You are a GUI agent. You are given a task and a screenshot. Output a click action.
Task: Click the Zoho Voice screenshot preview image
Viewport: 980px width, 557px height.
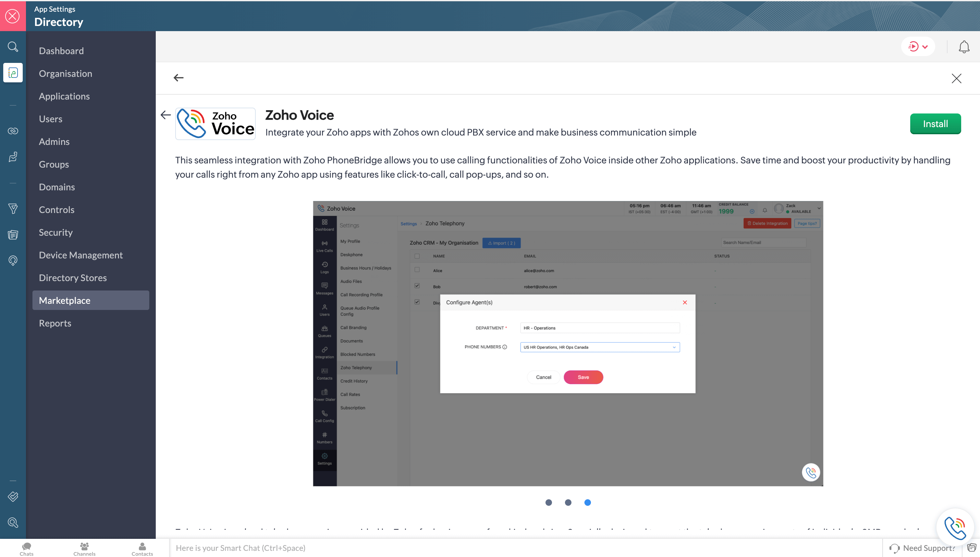pos(568,343)
